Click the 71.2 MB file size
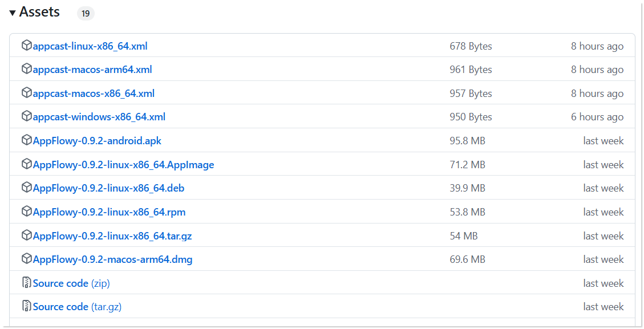Viewport: 644px width, 329px height. pos(467,165)
